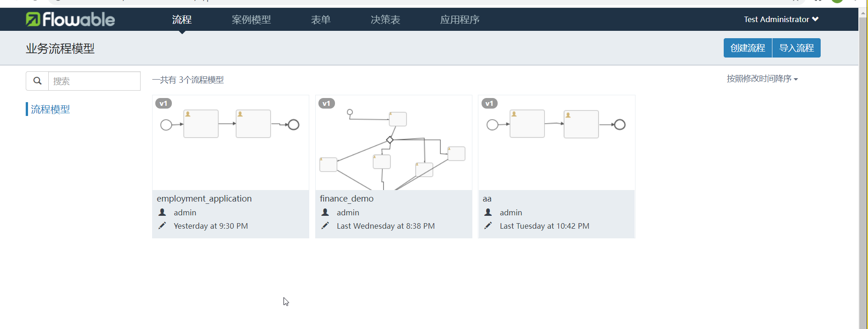Click the Flowable logo
The height and width of the screenshot is (329, 868).
[x=70, y=19]
